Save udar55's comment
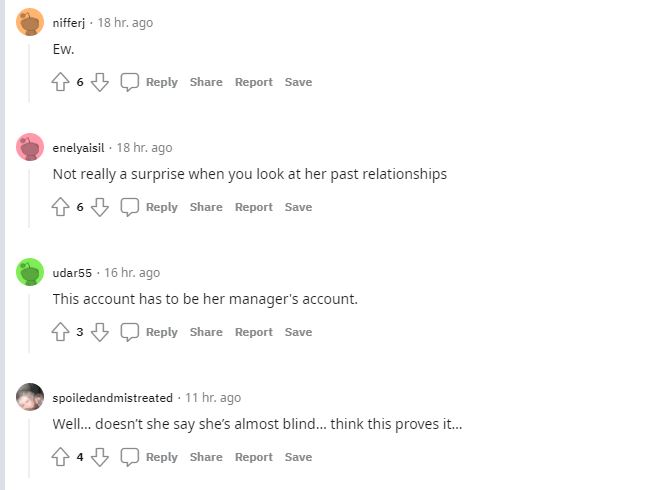The image size is (667, 490). (x=298, y=332)
